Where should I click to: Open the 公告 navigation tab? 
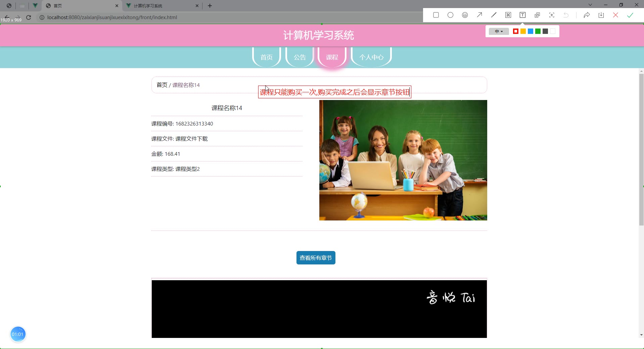300,57
